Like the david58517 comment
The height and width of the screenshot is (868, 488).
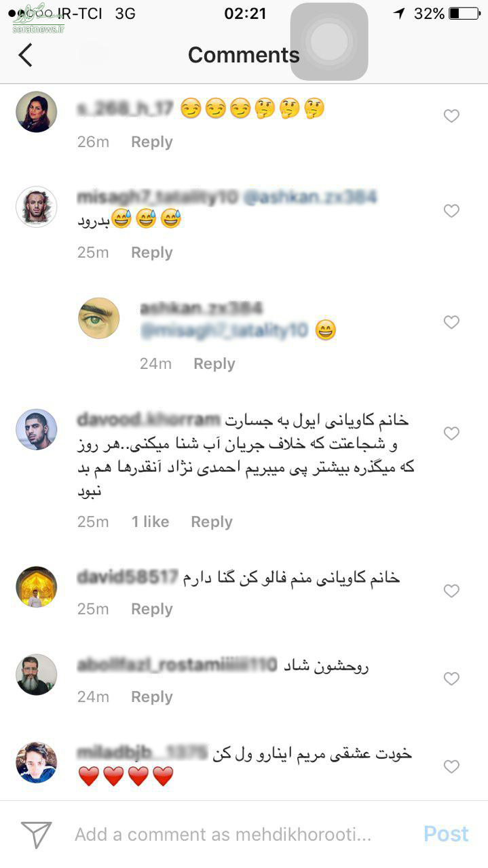tap(451, 591)
